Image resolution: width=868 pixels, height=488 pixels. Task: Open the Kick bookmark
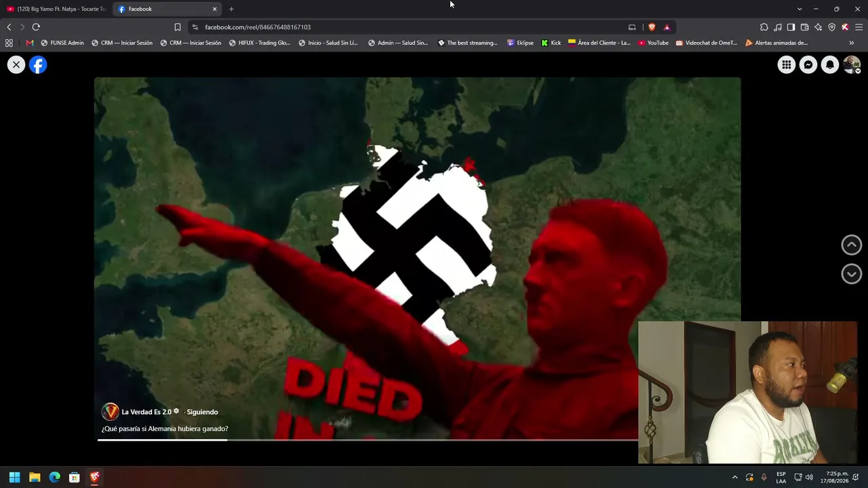click(551, 43)
